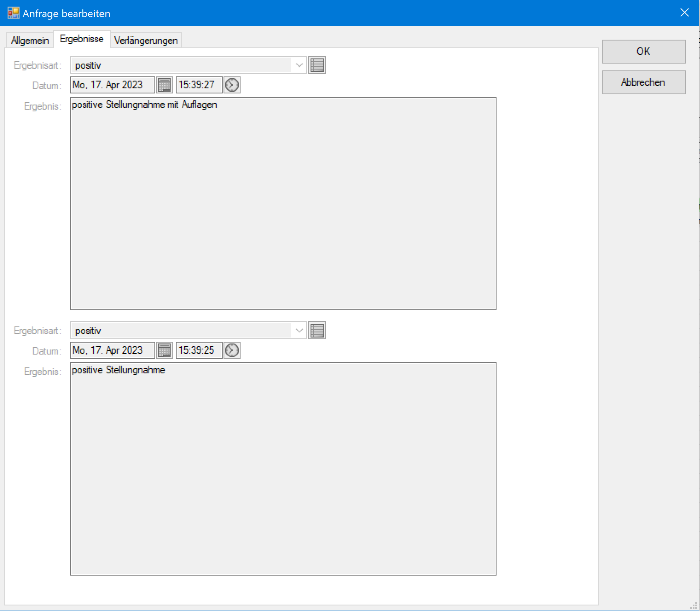Open the calendar picker beside the 15:39:25 entry
The image size is (700, 611).
pos(164,350)
